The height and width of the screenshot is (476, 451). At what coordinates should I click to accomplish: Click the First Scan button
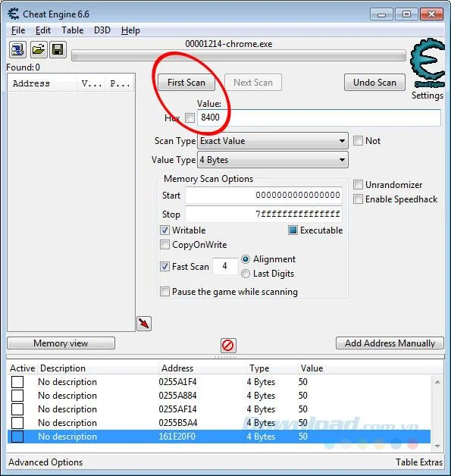click(x=186, y=83)
